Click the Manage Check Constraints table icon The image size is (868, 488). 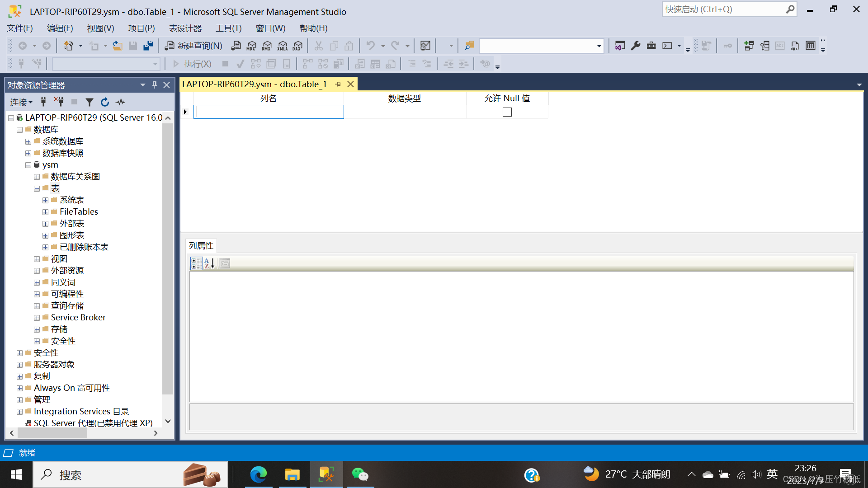pos(811,46)
